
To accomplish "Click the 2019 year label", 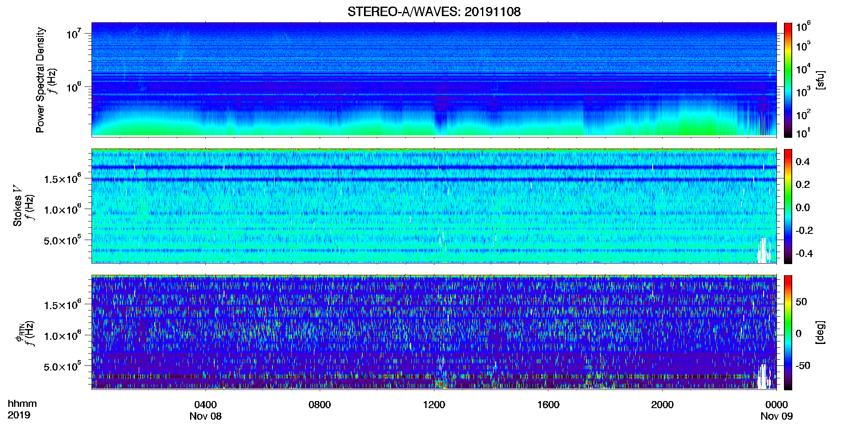I will [x=19, y=415].
